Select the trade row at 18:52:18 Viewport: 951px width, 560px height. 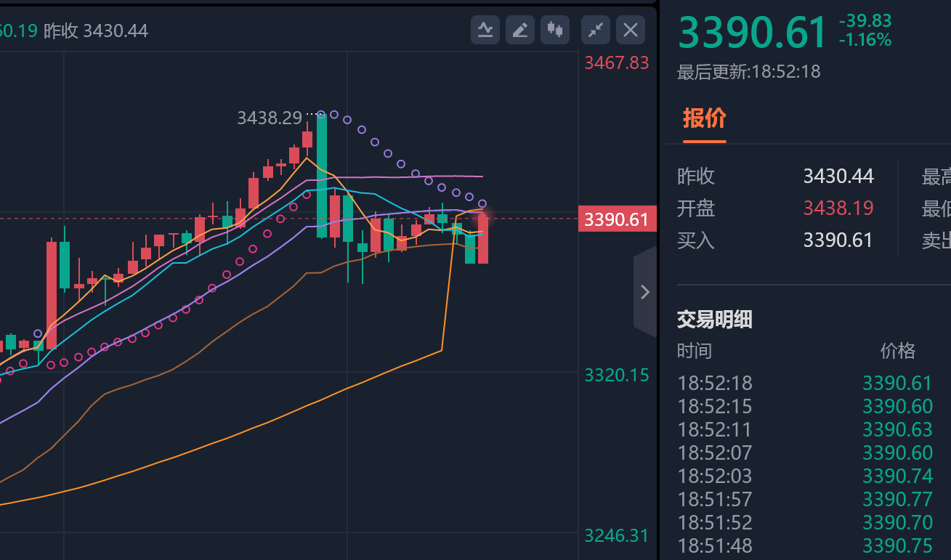pyautogui.click(x=805, y=383)
